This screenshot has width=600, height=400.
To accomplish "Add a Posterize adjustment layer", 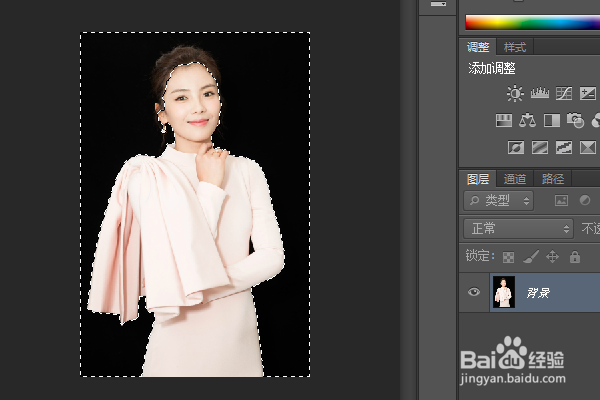I will [540, 147].
